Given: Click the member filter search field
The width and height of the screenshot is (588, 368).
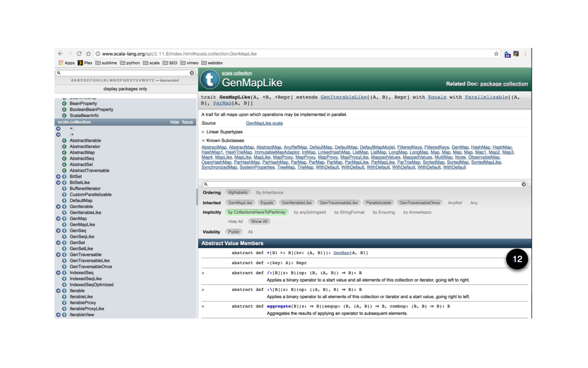Looking at the screenshot, I should [362, 184].
